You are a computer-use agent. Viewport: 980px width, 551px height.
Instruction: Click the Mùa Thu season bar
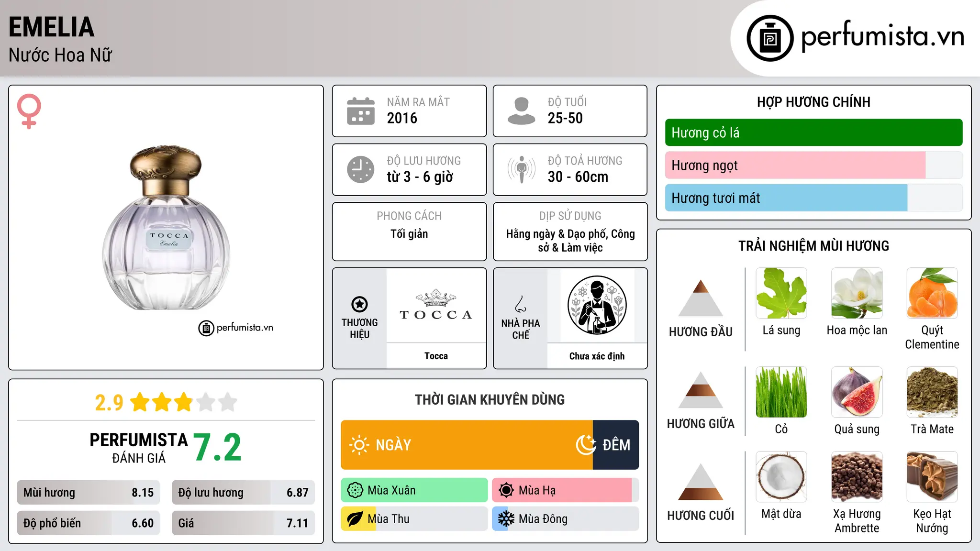(x=414, y=519)
